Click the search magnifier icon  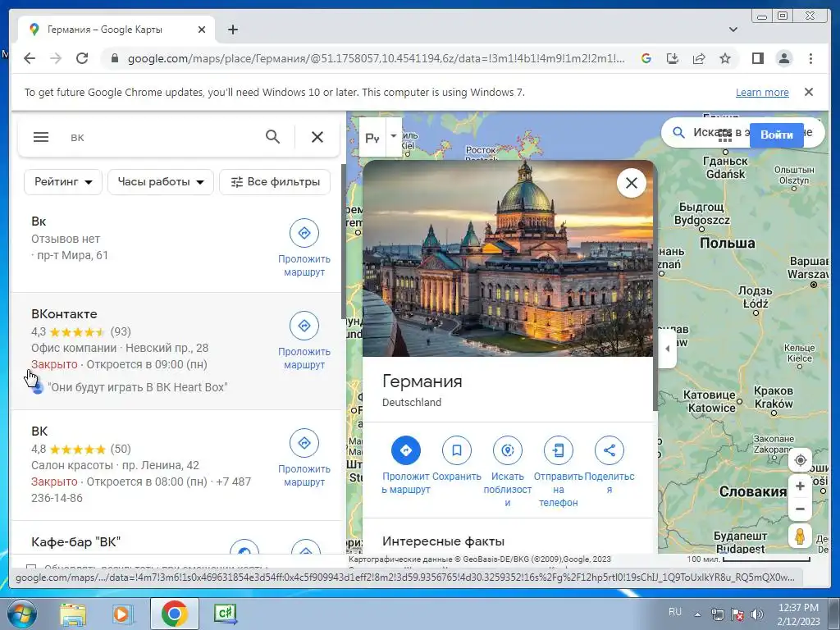(272, 137)
